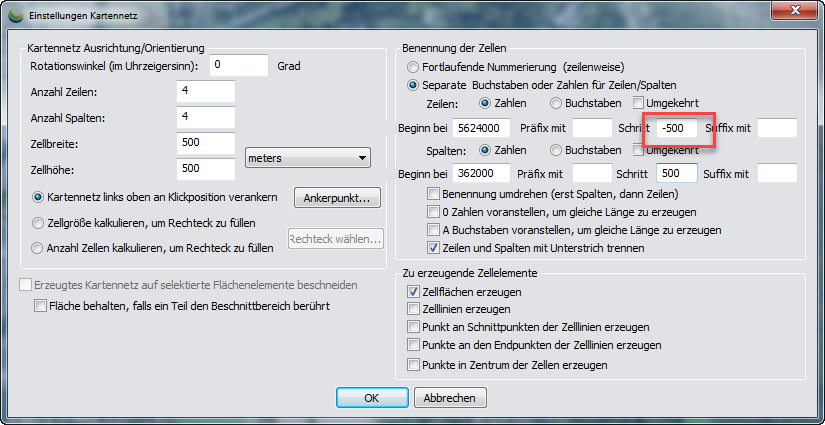This screenshot has width=825, height=425.
Task: Select Zahlen for Spalten
Action: pos(485,150)
